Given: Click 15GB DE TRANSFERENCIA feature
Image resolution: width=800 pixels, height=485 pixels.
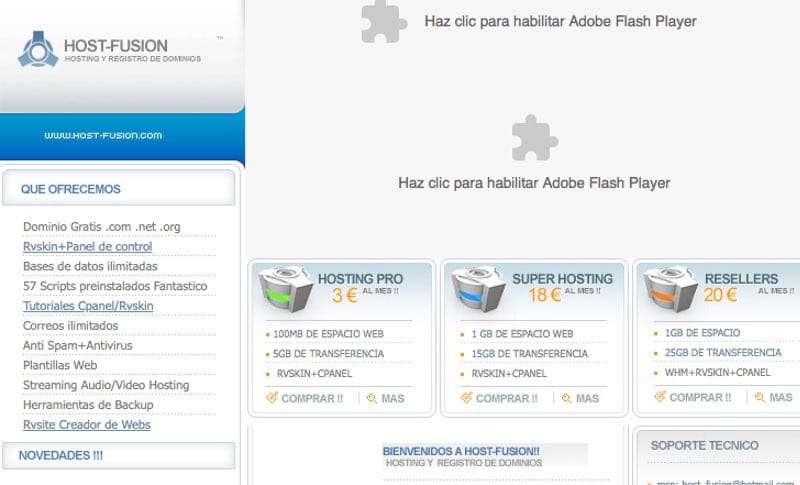Looking at the screenshot, I should click(530, 354).
